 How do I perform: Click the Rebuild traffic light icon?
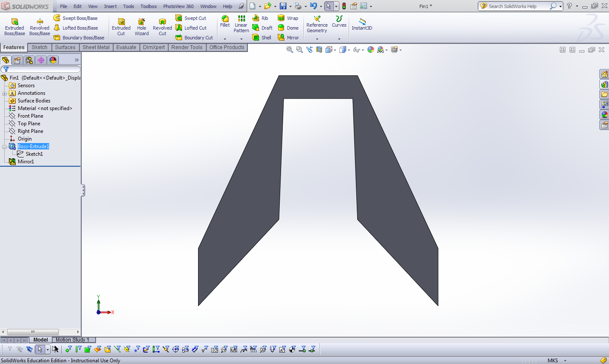click(x=344, y=6)
